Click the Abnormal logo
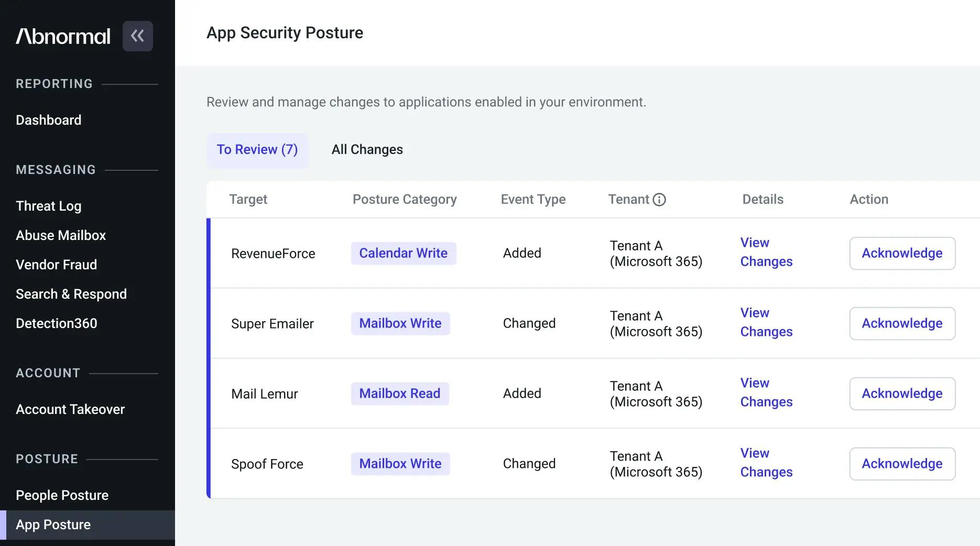The image size is (980, 546). point(63,36)
